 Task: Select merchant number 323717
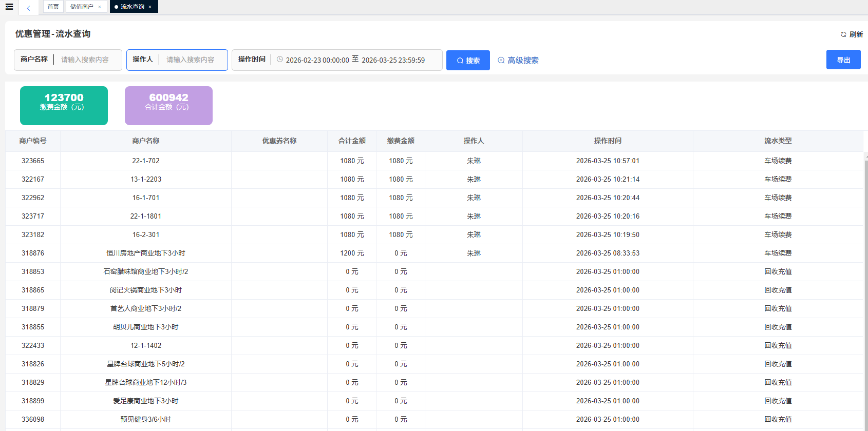coord(33,216)
